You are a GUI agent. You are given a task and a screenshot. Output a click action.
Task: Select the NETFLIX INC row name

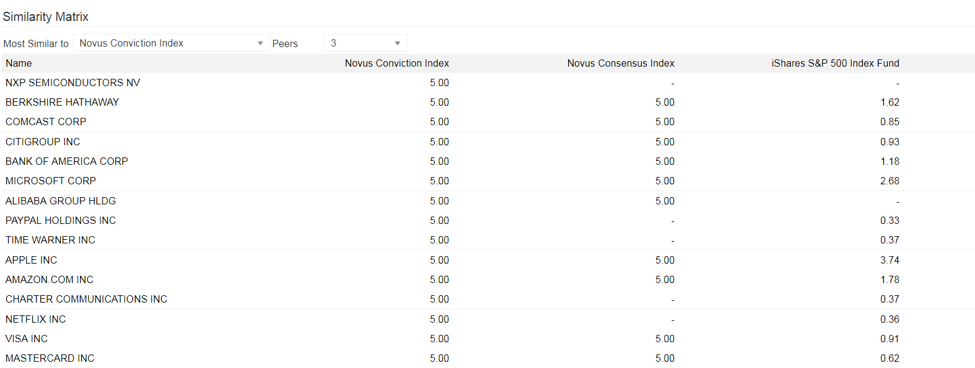(35, 319)
